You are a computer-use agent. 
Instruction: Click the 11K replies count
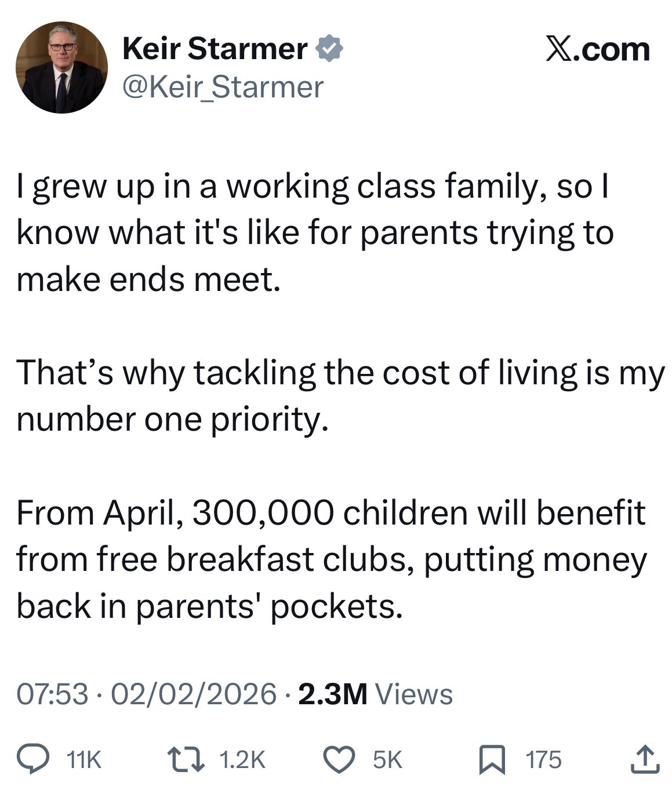[x=84, y=760]
